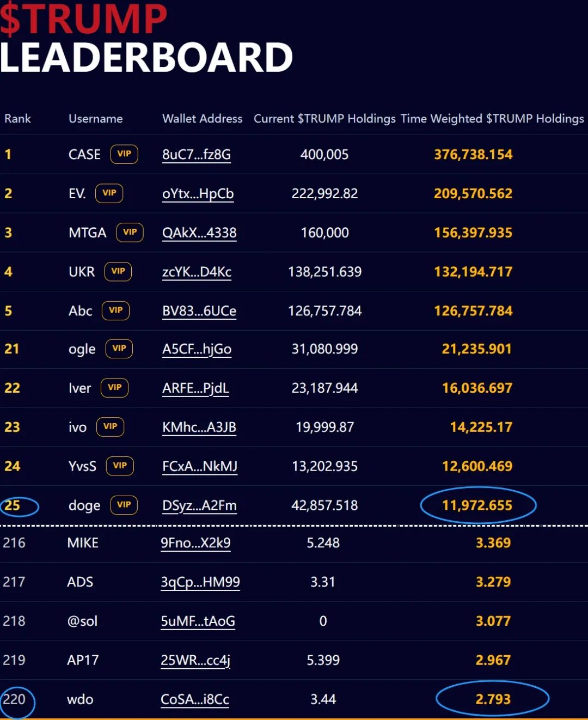Open wallet address 25WR...cc4j link

195,661
